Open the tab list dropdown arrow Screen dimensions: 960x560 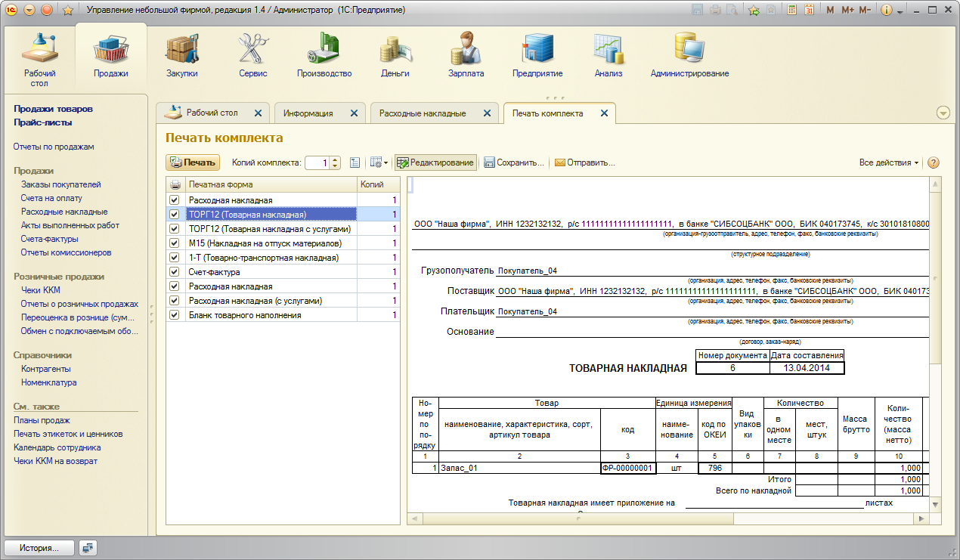point(943,113)
